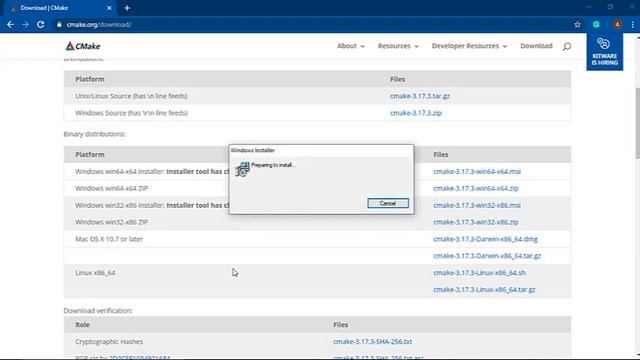Screen dimensions: 640x360
Task: Open the green browser extension icon
Action: pyautogui.click(x=596, y=24)
